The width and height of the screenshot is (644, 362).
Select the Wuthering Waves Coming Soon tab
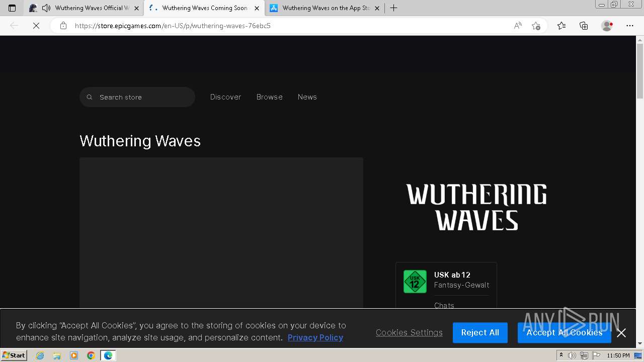[x=205, y=8]
